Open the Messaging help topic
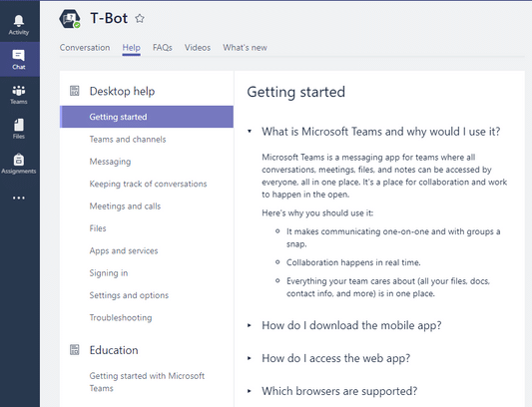This screenshot has width=532, height=407. pos(110,162)
